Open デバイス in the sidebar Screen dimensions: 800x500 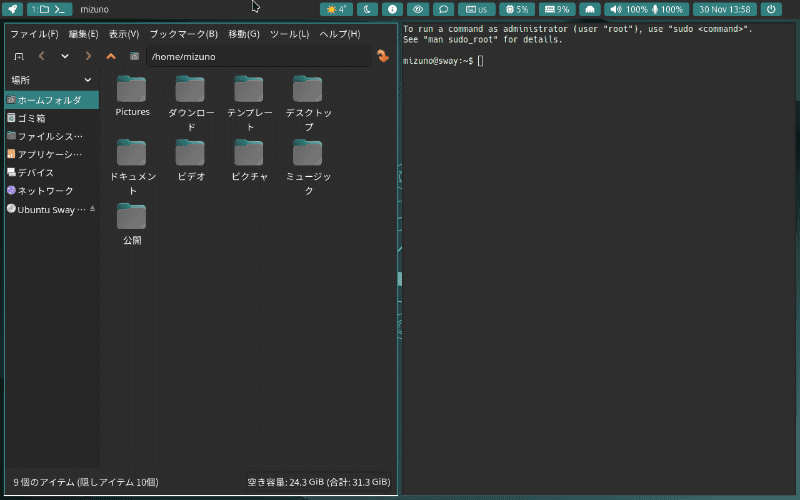tap(52, 172)
